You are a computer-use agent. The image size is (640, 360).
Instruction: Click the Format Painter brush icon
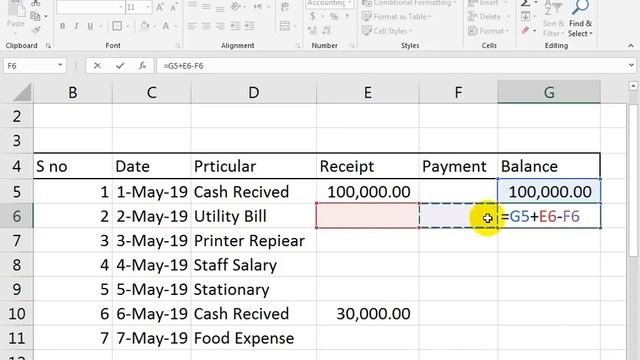tap(36, 29)
